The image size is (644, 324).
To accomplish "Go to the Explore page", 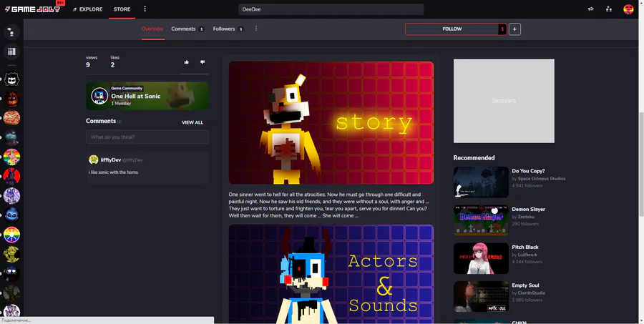I will pos(87,9).
